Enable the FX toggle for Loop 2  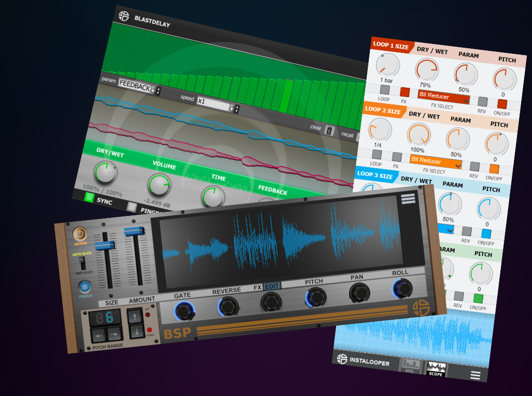[397, 157]
